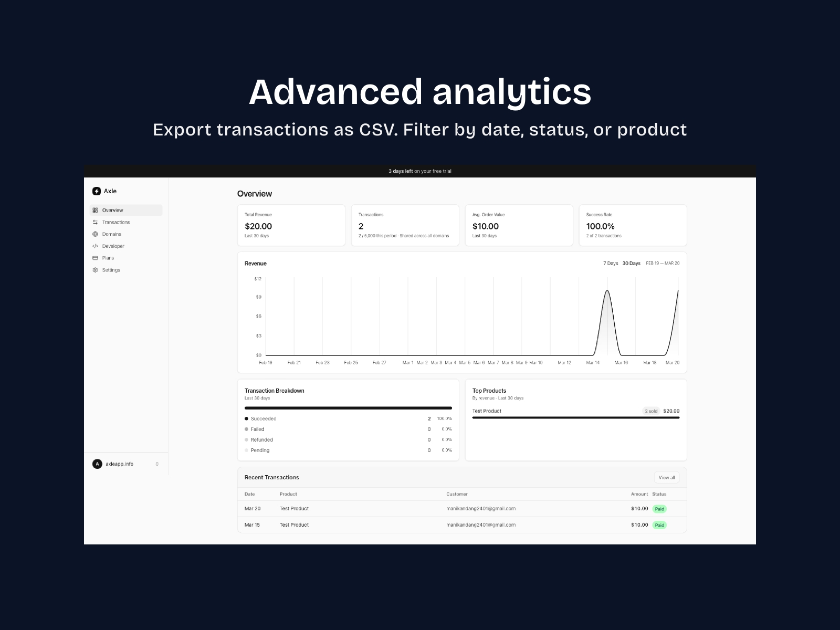Open the axleapp.info workspace switcher
Viewport: 840px width, 630px height.
156,464
